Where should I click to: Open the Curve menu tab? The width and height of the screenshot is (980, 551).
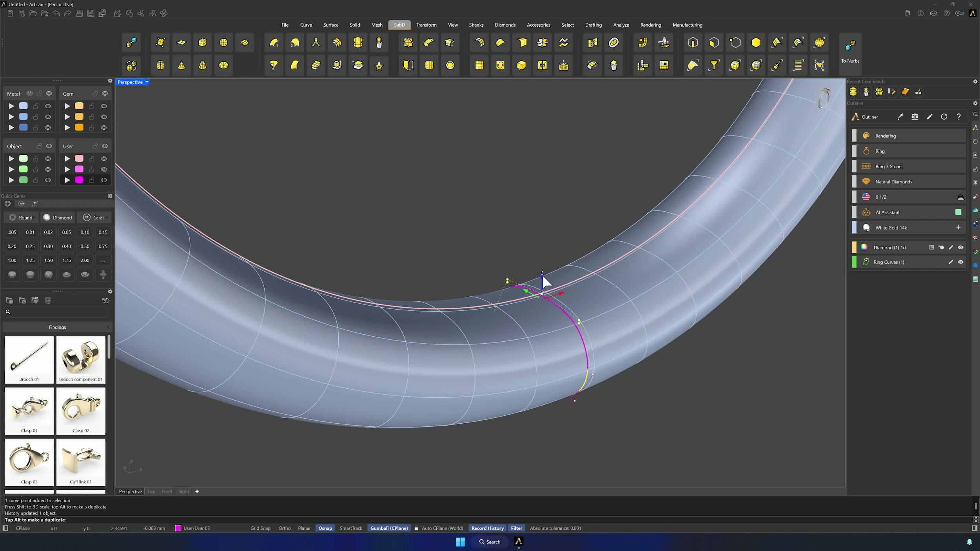pyautogui.click(x=306, y=25)
